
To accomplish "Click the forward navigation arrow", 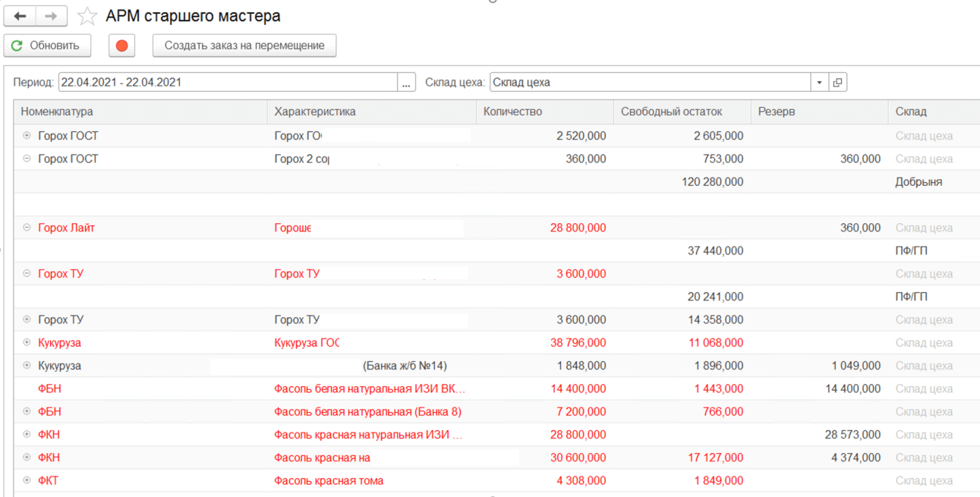I will [x=51, y=16].
